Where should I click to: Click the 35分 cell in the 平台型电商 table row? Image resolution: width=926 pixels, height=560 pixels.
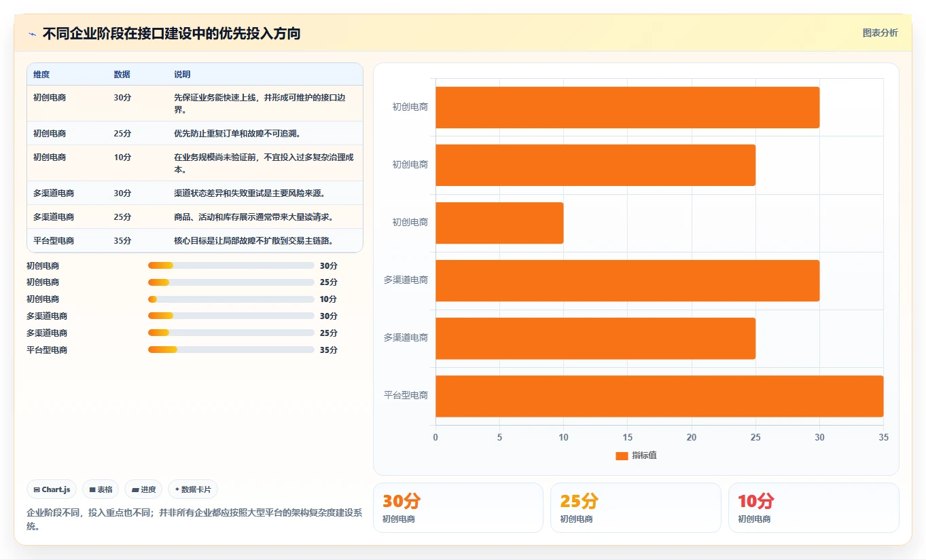click(x=122, y=241)
